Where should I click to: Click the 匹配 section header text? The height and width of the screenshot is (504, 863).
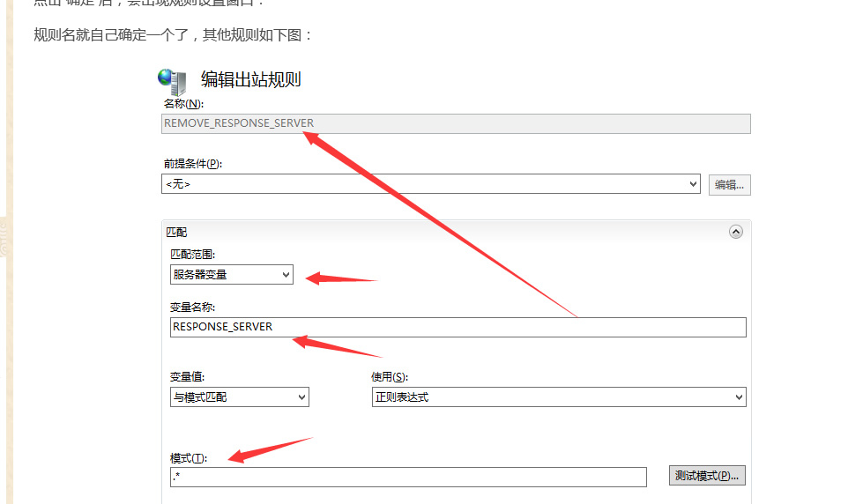click(x=176, y=232)
